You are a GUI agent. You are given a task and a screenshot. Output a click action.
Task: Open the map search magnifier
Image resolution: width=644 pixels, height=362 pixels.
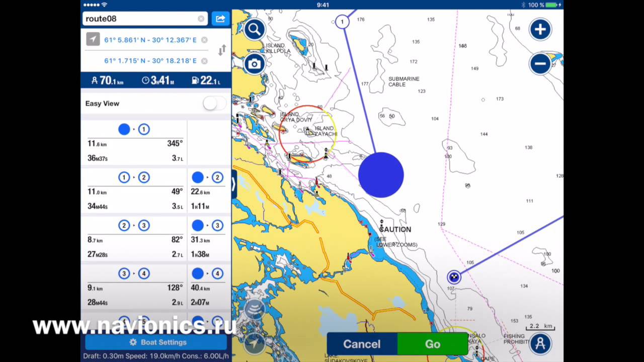pos(255,30)
